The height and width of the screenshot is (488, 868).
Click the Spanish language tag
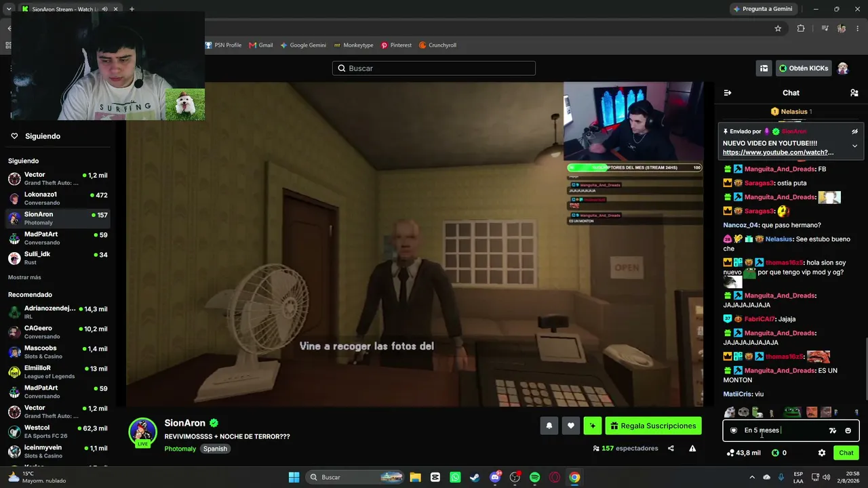(215, 449)
